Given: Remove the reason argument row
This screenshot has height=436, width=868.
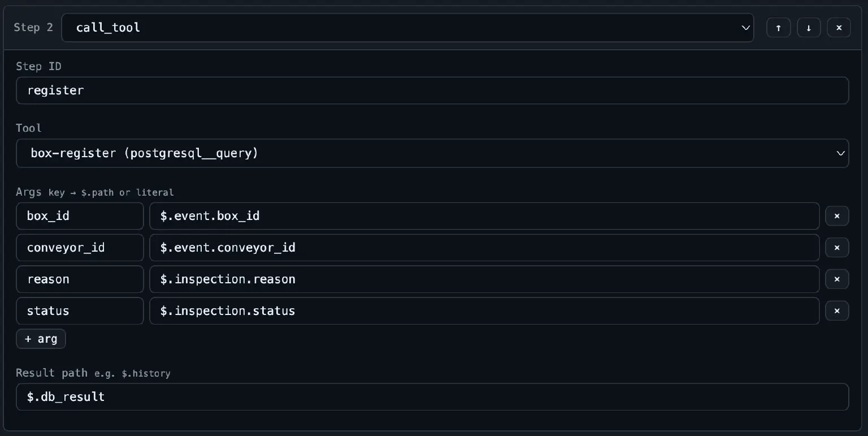Looking at the screenshot, I should pos(837,279).
